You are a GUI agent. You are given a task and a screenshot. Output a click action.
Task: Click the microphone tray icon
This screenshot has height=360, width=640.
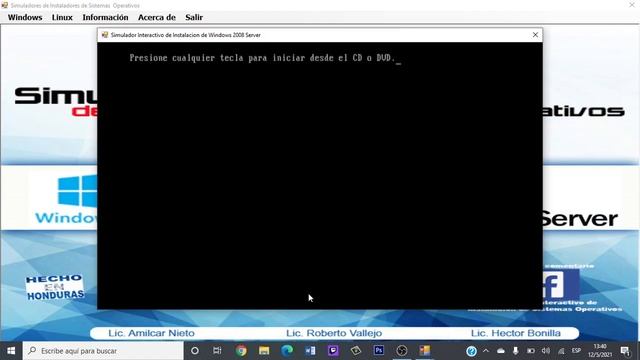[x=516, y=351]
